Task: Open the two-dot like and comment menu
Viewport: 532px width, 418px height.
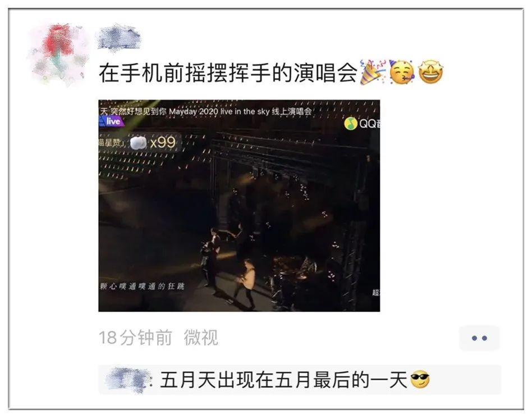Action: 479,338
